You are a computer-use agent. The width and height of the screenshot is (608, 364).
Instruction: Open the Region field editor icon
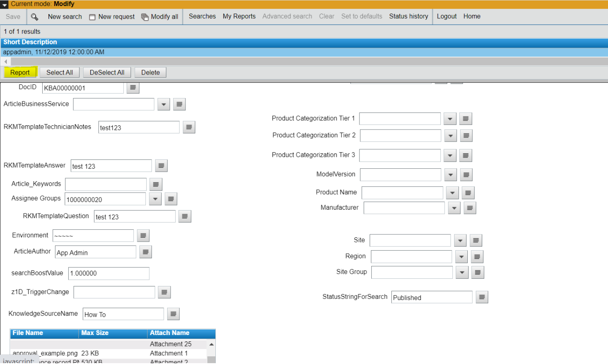[477, 257]
